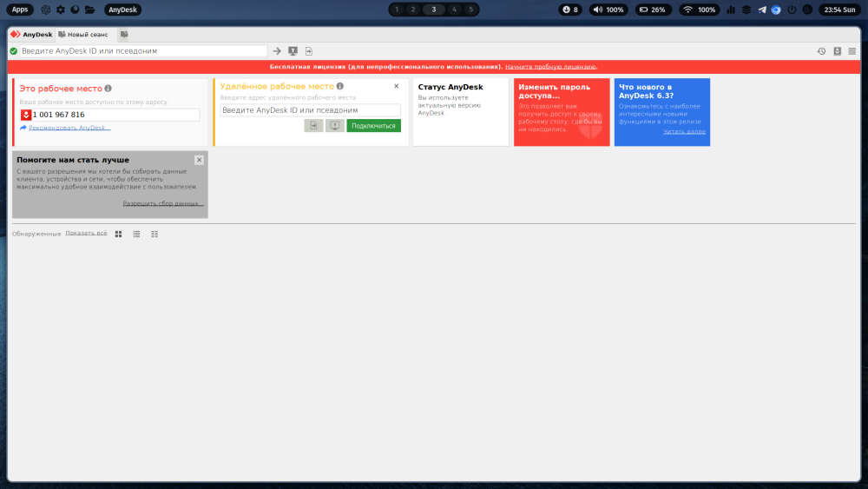Open the session history clock icon
Screen dimensions: 868x489
(821, 51)
